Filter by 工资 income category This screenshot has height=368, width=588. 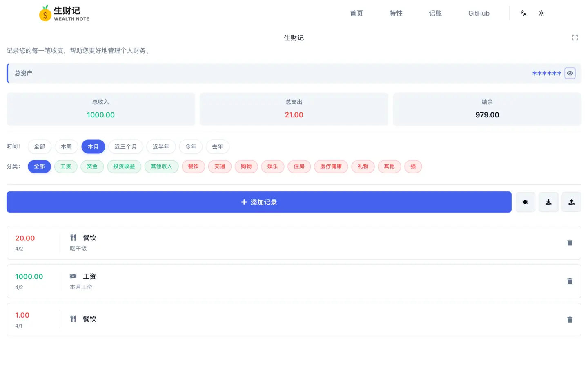[x=66, y=166]
